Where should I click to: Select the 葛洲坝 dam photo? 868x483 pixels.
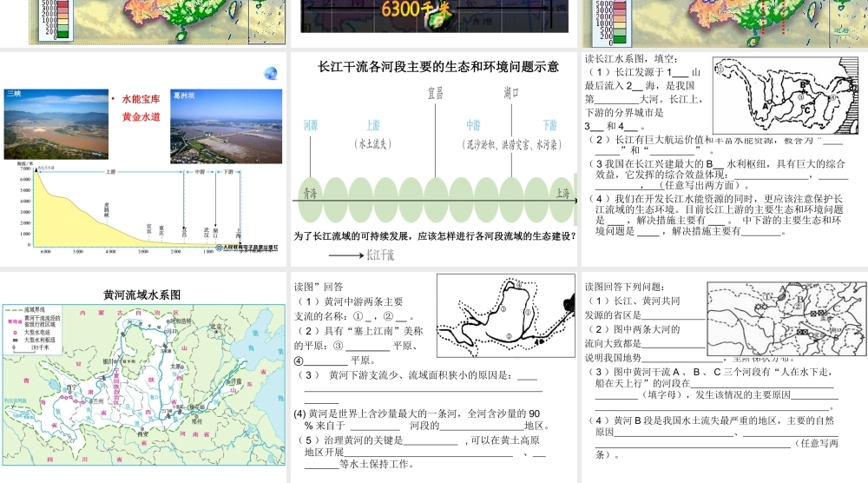click(226, 127)
